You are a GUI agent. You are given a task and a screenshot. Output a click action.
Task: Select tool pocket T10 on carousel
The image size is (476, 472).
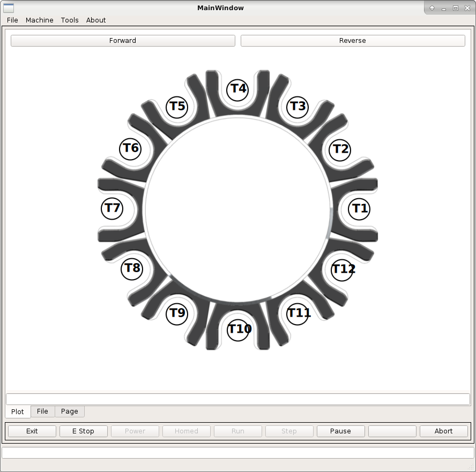239,330
